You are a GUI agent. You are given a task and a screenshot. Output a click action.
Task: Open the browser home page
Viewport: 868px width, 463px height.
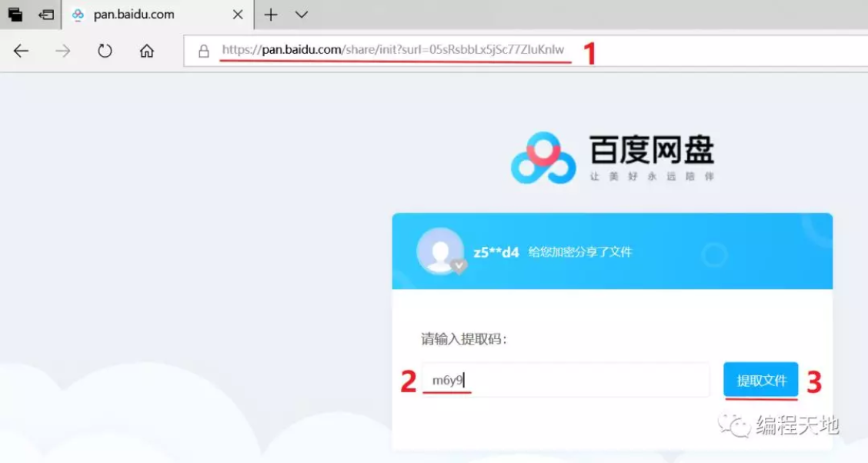147,51
